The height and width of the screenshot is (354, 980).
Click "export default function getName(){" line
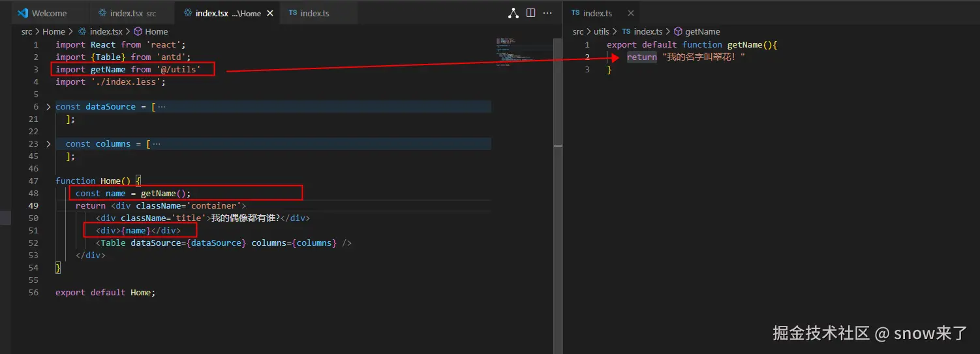692,45
